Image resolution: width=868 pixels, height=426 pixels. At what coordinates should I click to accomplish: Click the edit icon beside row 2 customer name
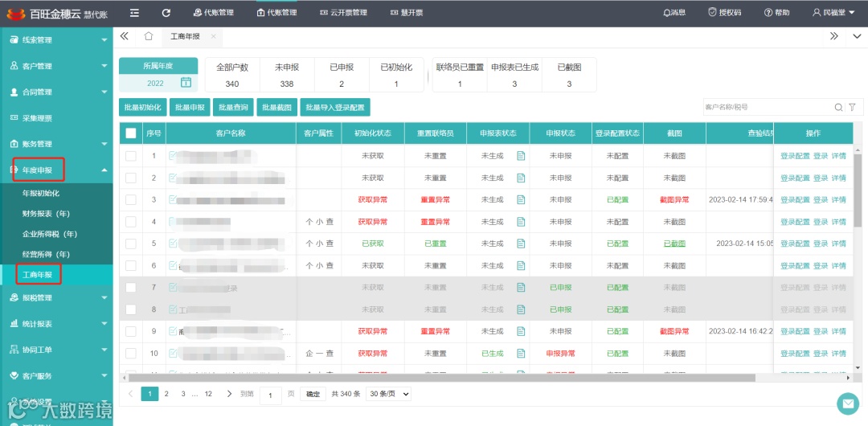(x=173, y=178)
